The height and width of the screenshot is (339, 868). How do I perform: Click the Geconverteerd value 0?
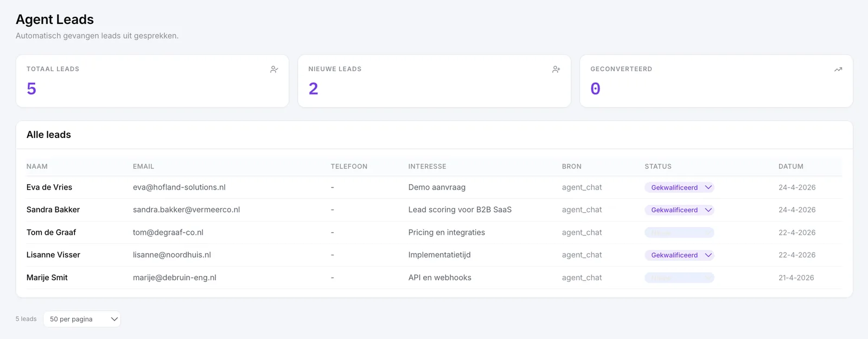tap(595, 89)
